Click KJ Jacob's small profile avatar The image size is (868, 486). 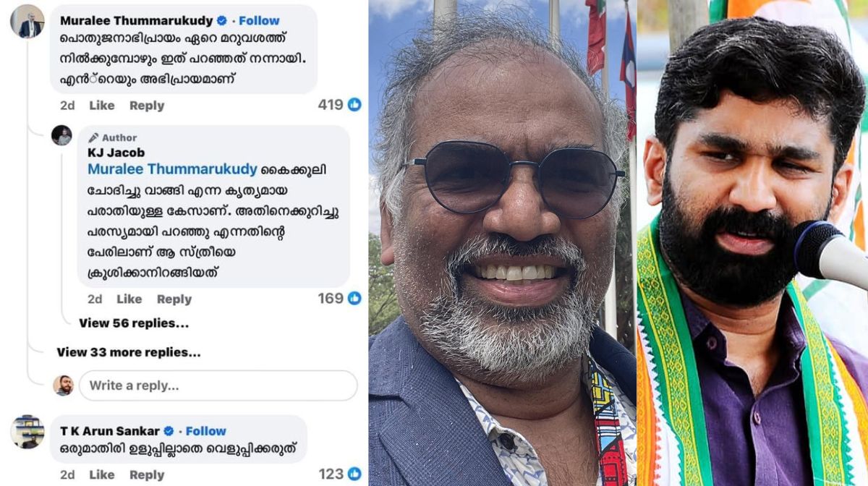pyautogui.click(x=61, y=135)
